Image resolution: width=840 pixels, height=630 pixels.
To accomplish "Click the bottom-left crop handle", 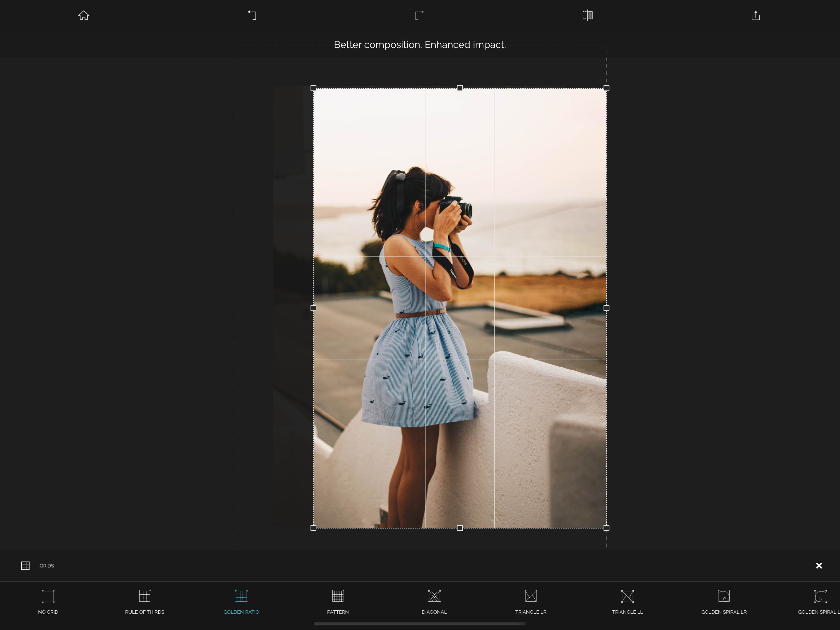I will point(313,528).
